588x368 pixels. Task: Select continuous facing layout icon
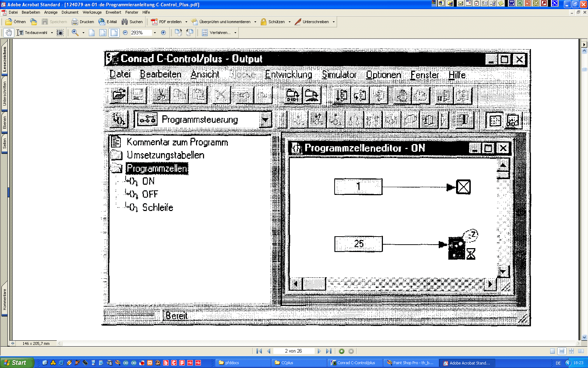(x=572, y=351)
